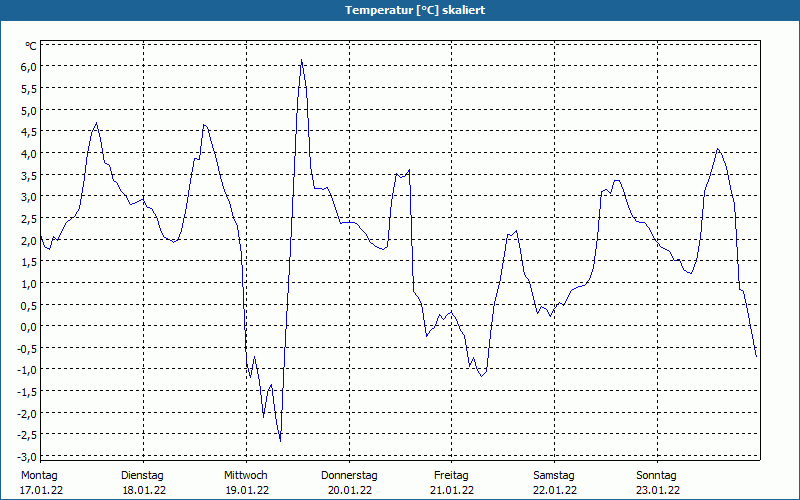Viewport: 800px width, 500px height.
Task: Click the Freitag day label
Action: [452, 476]
